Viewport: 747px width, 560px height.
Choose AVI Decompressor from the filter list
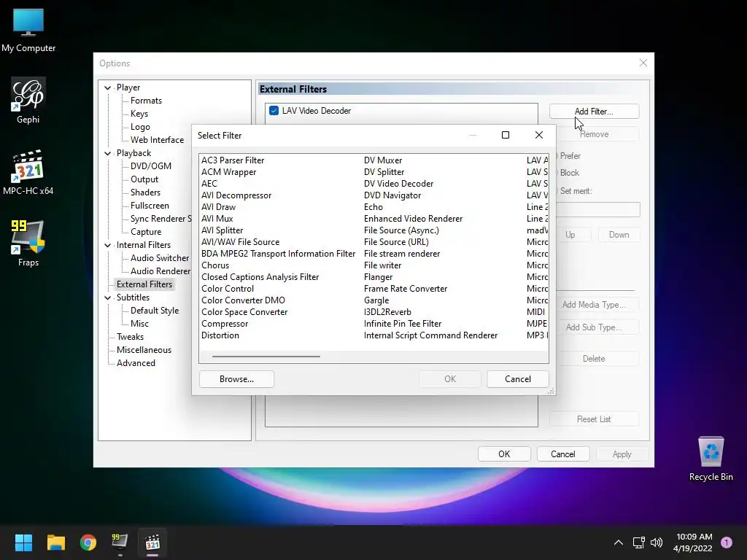236,195
